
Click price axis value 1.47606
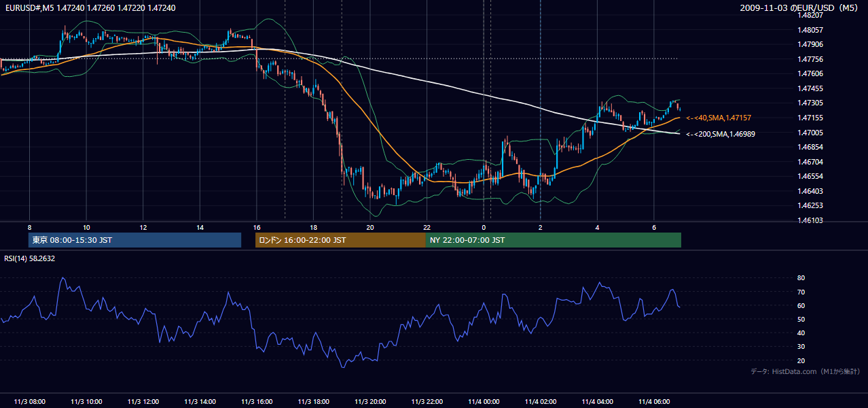click(x=811, y=73)
